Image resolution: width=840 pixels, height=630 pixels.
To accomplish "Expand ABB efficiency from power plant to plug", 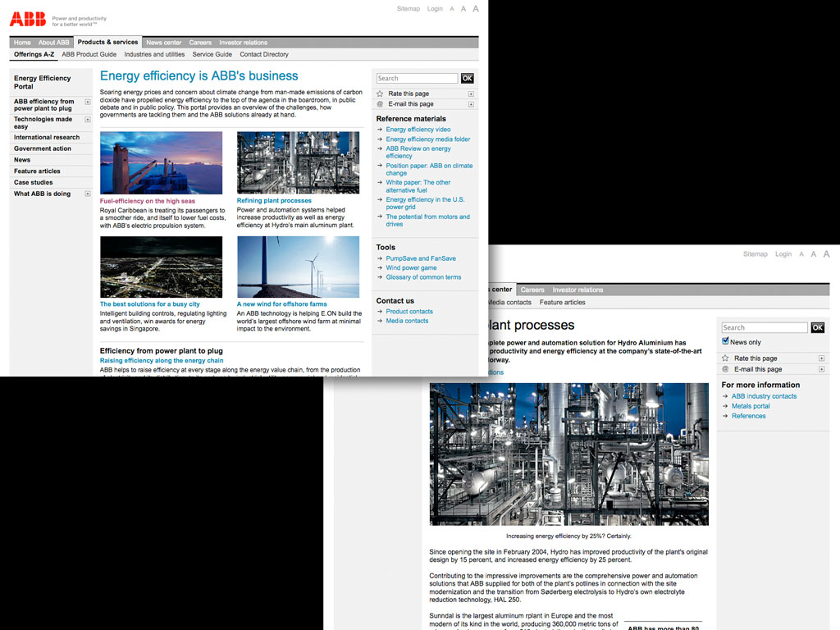I will pyautogui.click(x=87, y=102).
